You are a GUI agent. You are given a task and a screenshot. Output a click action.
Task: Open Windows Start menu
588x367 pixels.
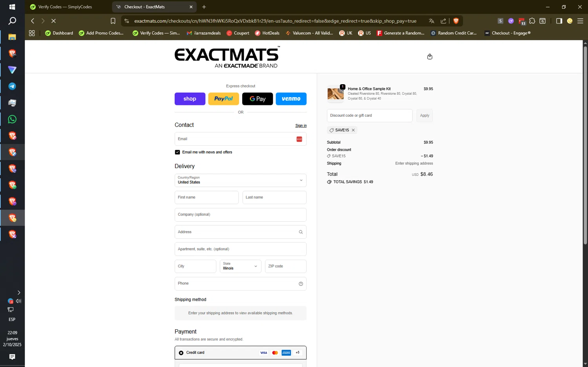(12, 7)
